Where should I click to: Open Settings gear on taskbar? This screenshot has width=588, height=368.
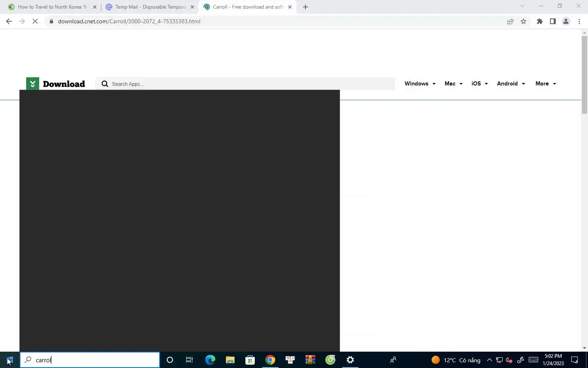350,360
